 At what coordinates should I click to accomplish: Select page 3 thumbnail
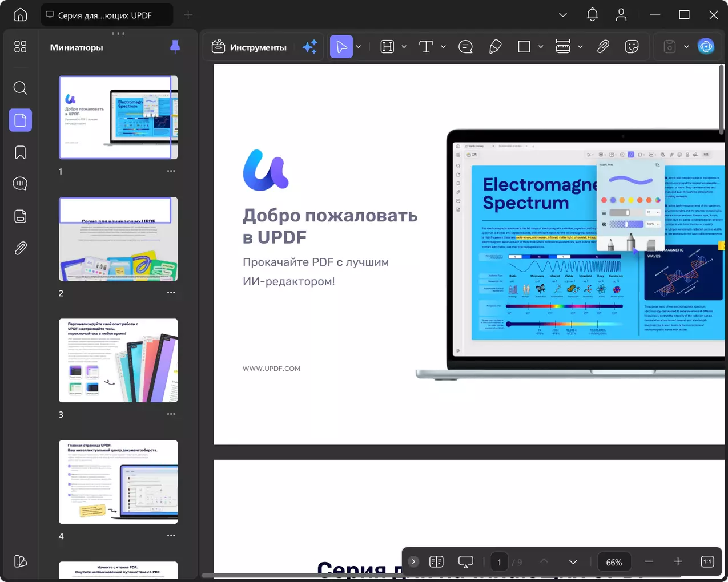118,361
